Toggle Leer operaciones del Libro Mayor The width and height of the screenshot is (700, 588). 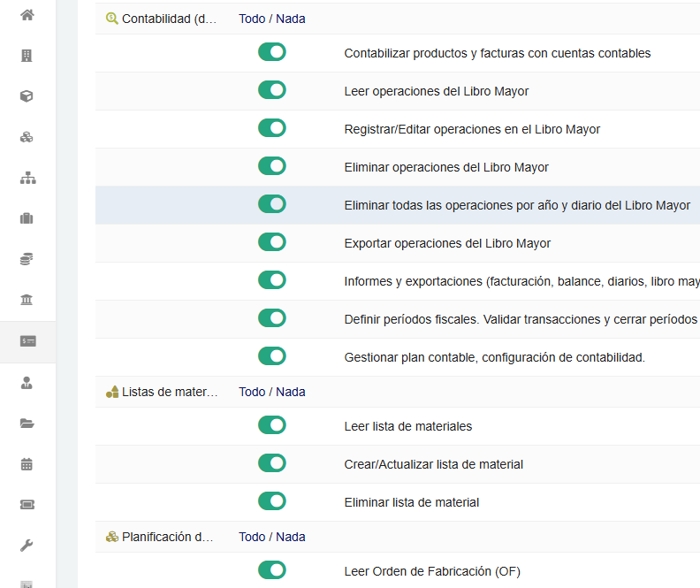point(272,89)
